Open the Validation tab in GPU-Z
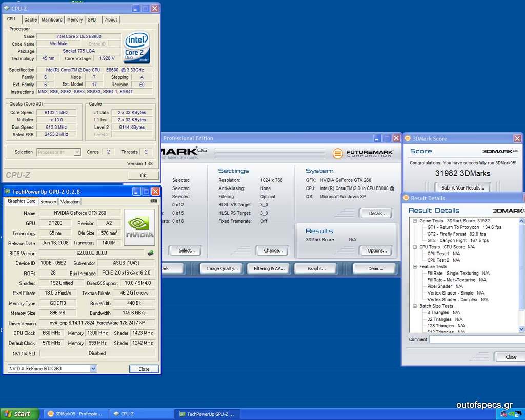Viewport: 525px width, 420px height. coord(70,202)
